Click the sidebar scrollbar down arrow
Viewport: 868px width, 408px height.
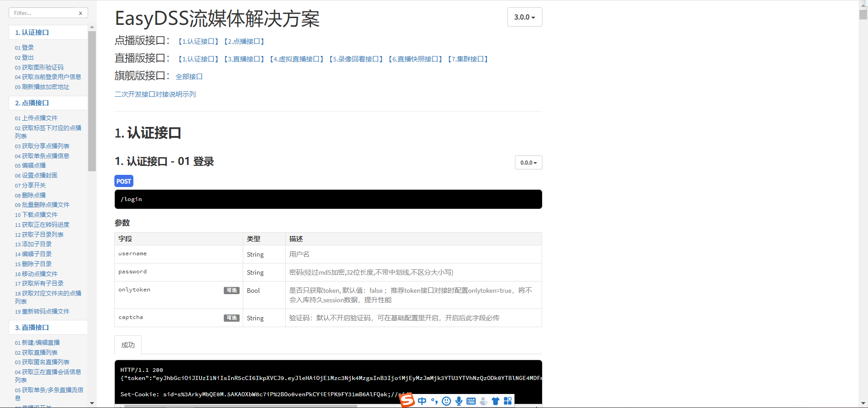click(x=92, y=403)
